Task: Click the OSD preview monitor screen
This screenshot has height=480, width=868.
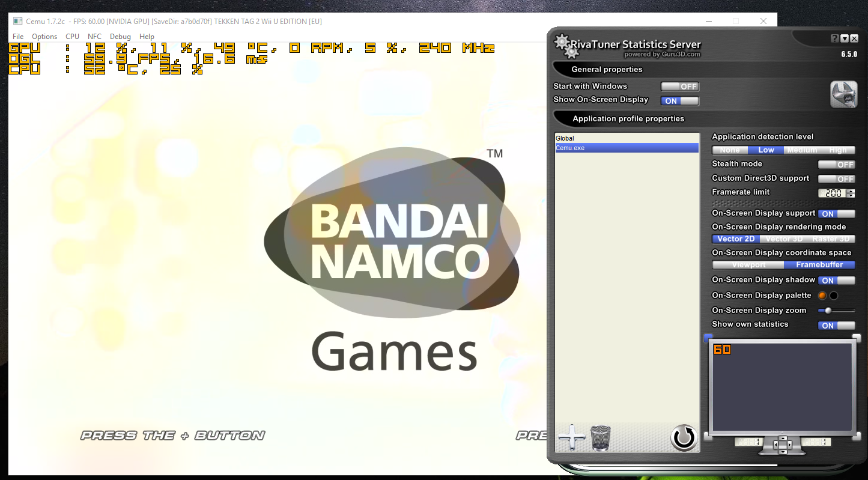Action: point(782,387)
